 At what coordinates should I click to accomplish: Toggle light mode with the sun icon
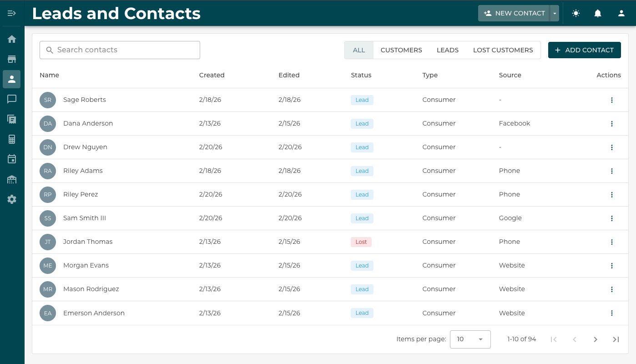pyautogui.click(x=575, y=13)
